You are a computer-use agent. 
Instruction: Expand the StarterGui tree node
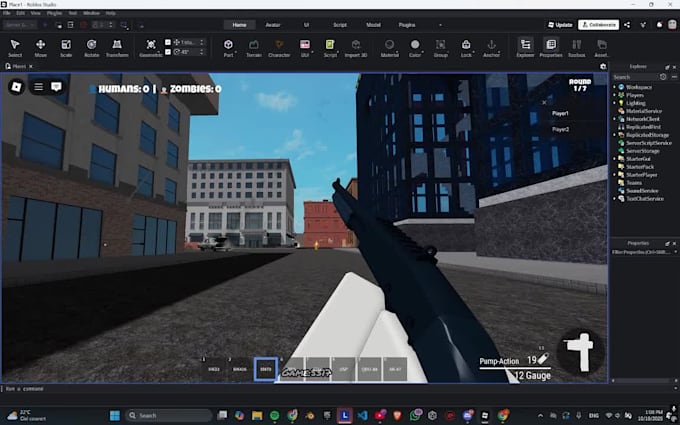[x=615, y=159]
